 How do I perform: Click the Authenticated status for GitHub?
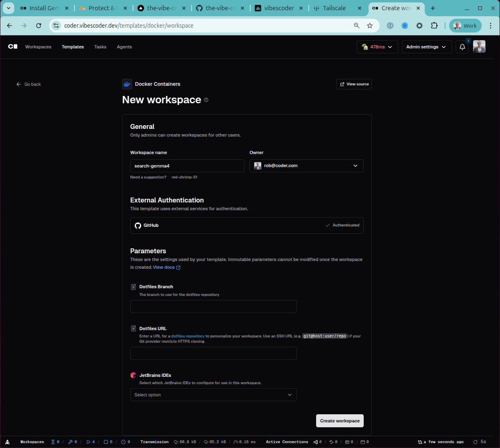(x=342, y=225)
